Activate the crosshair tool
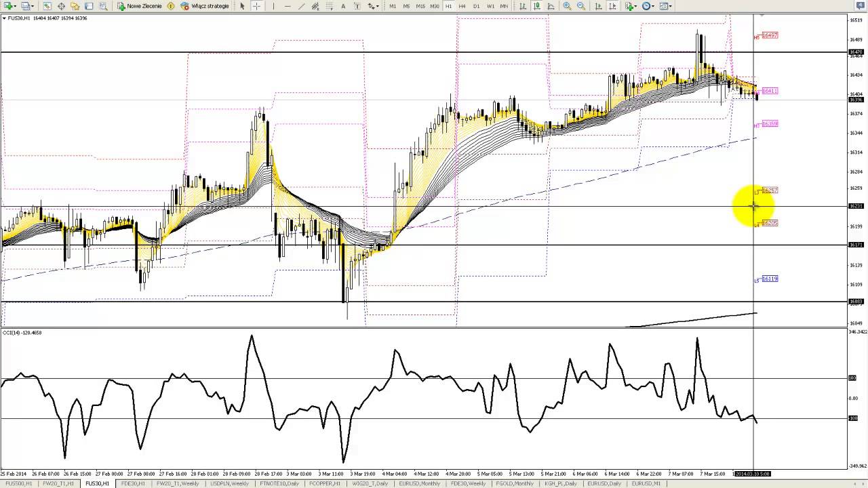Screen dimensions: 868x488 (256, 6)
